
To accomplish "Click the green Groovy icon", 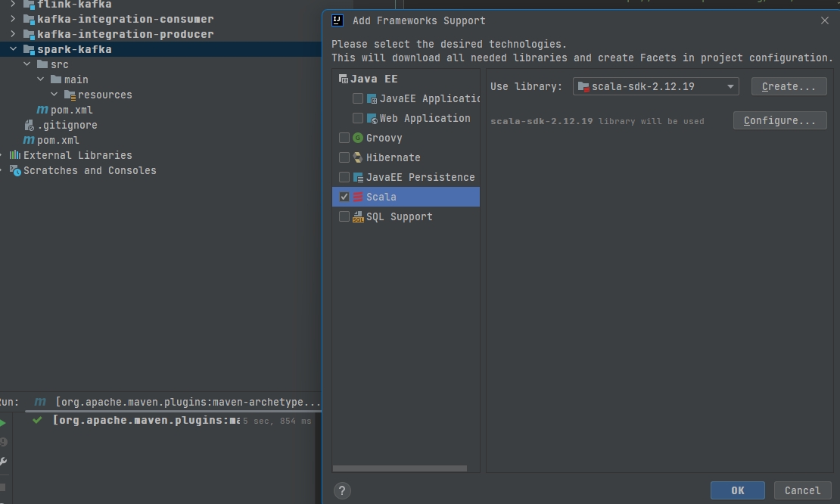I will click(x=358, y=138).
